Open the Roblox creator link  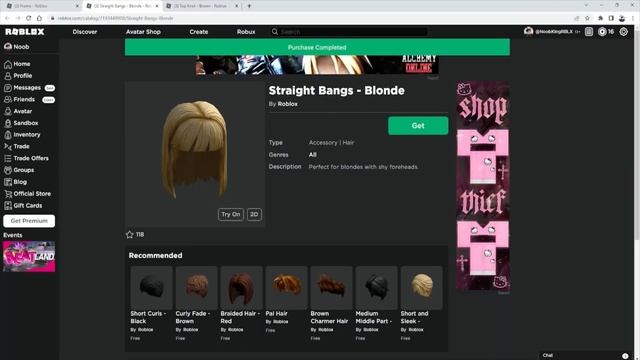tap(287, 104)
